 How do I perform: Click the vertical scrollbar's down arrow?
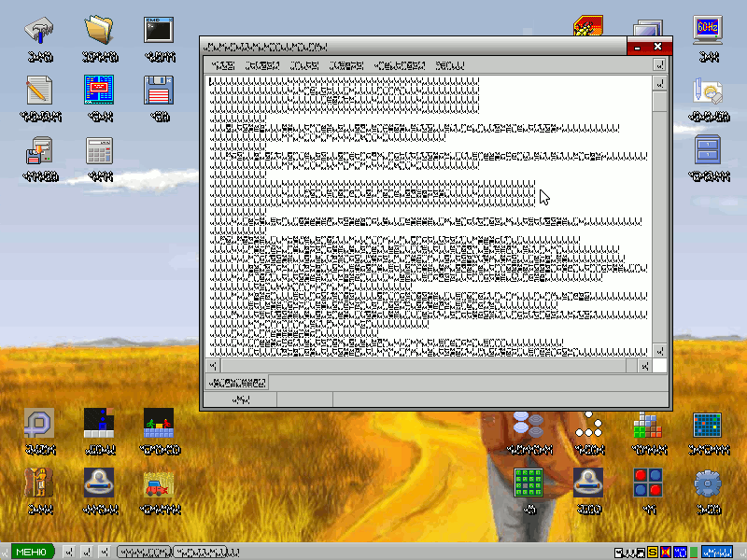(x=659, y=353)
